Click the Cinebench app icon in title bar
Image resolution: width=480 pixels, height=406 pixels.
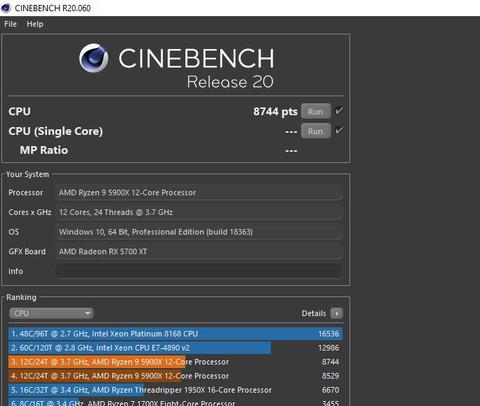[x=6, y=8]
